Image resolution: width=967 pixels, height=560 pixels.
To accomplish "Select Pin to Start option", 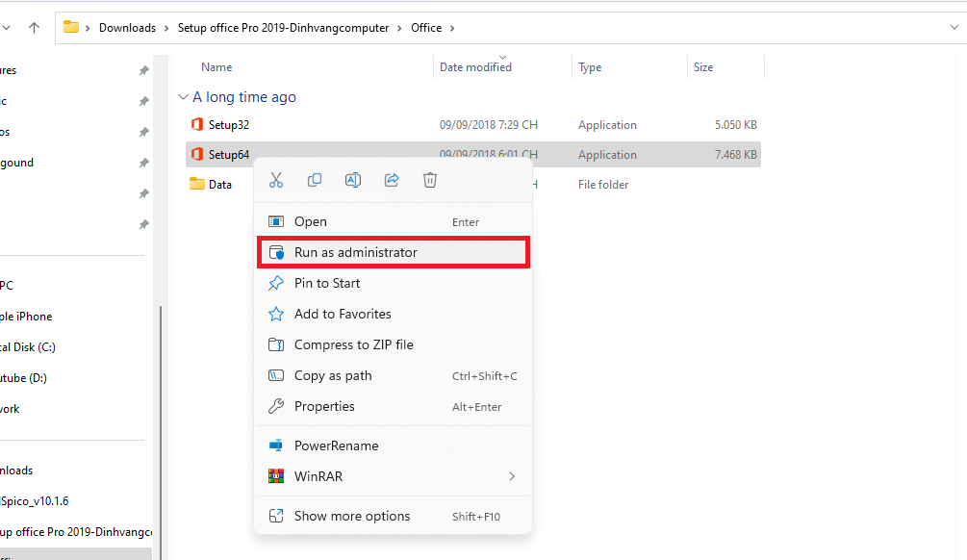I will pyautogui.click(x=327, y=283).
